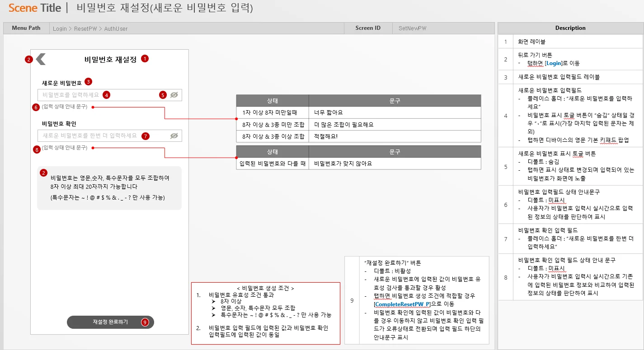The image size is (644, 350).
Task: Click the 'Scene Title' orange heading
Action: [35, 8]
